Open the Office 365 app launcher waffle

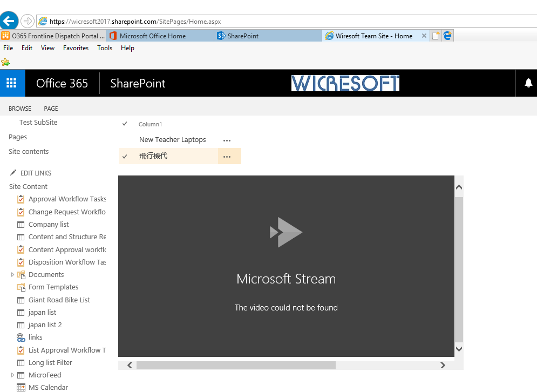click(x=12, y=83)
